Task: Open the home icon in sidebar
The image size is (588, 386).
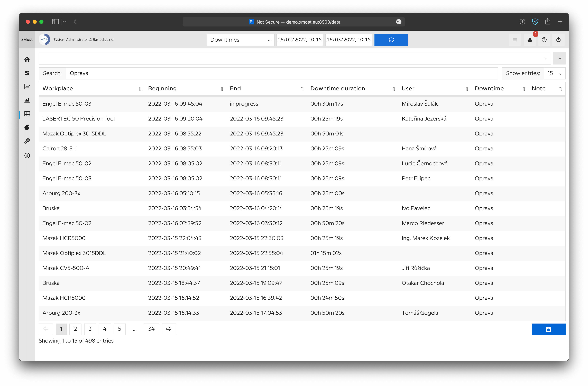Action: tap(27, 59)
